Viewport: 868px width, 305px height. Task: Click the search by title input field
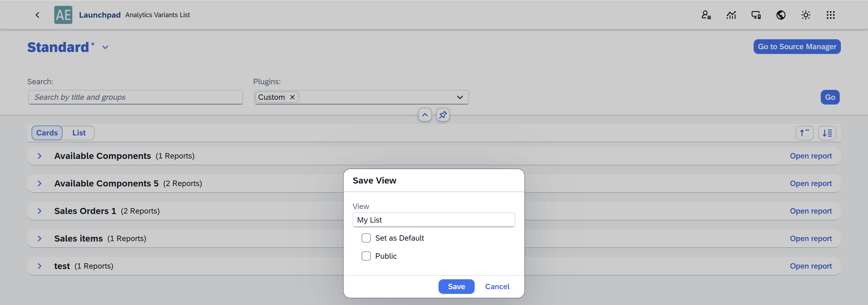pos(135,97)
